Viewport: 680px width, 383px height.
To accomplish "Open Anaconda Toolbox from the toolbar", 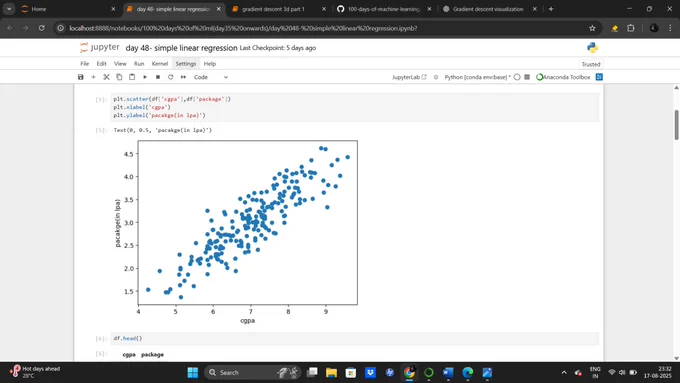I will coord(563,77).
